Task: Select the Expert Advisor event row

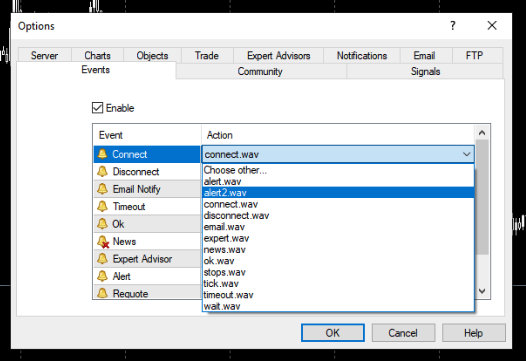Action: tap(147, 259)
